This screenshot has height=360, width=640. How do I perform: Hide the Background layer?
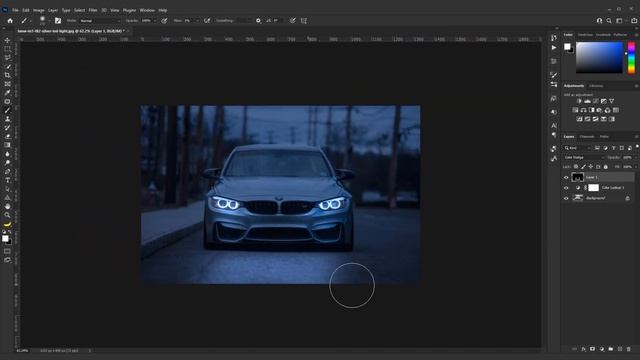566,198
